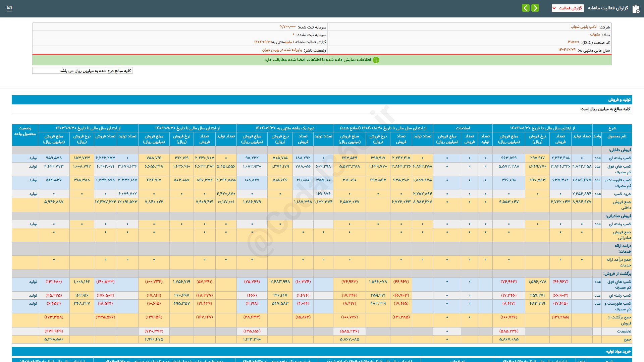Screen dimensions: 644x362
Task: Click the بشهاب symbol link
Action: (595, 35)
